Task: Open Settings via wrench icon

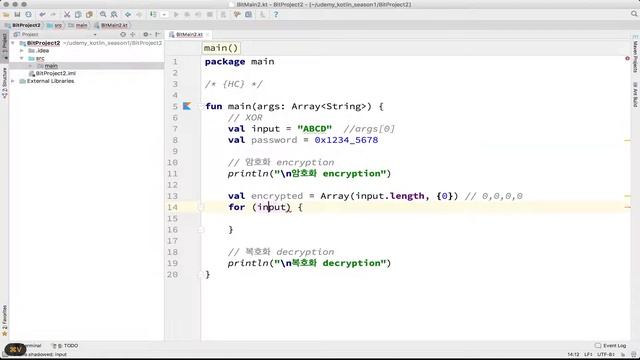Action: [x=237, y=15]
